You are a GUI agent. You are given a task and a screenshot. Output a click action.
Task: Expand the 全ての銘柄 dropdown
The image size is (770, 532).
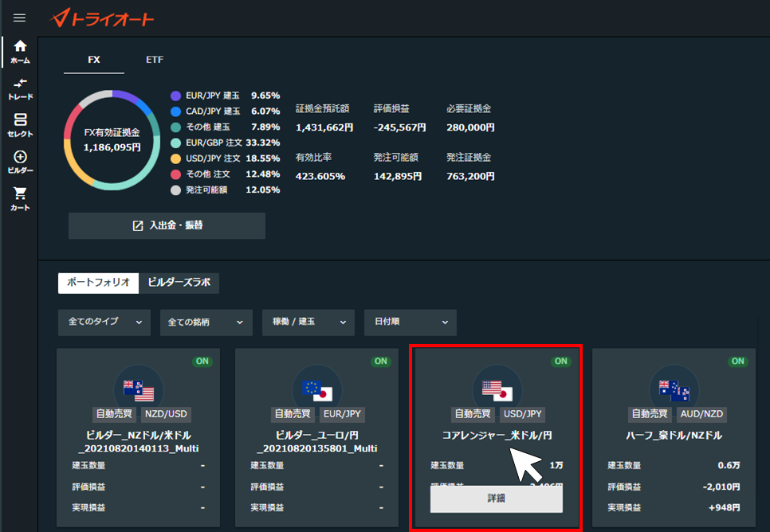point(206,322)
